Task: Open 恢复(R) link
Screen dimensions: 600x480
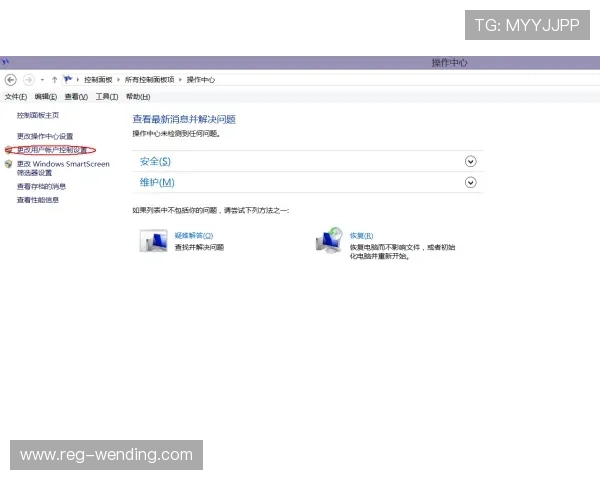Action: click(361, 235)
